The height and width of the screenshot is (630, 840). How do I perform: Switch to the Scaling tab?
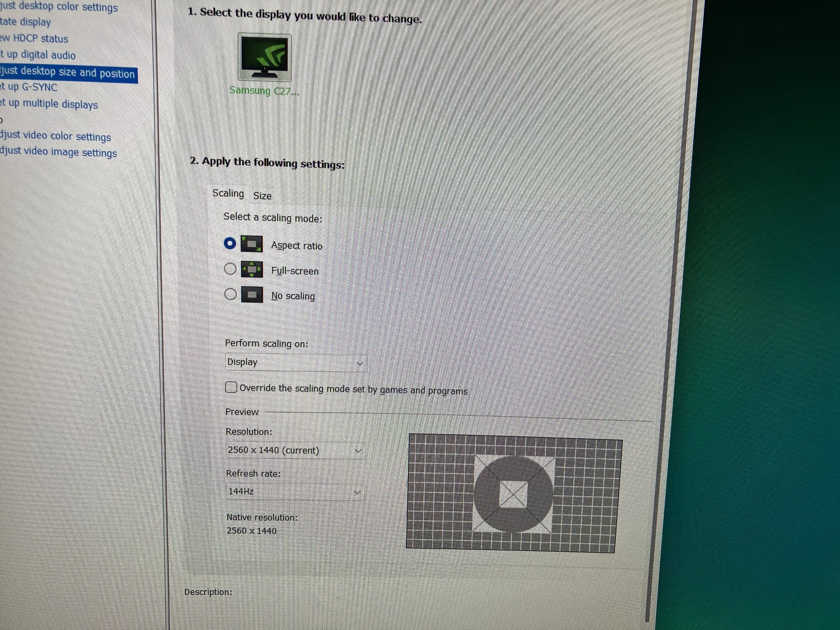click(x=228, y=193)
